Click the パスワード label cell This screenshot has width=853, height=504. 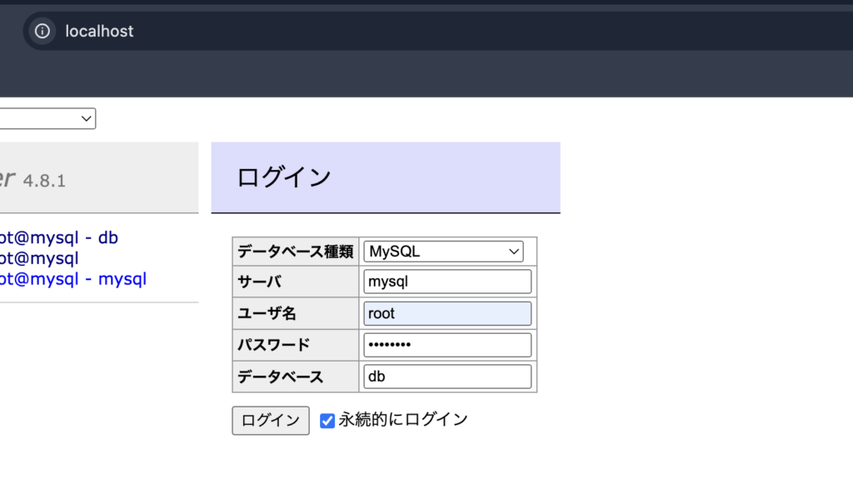tap(296, 345)
